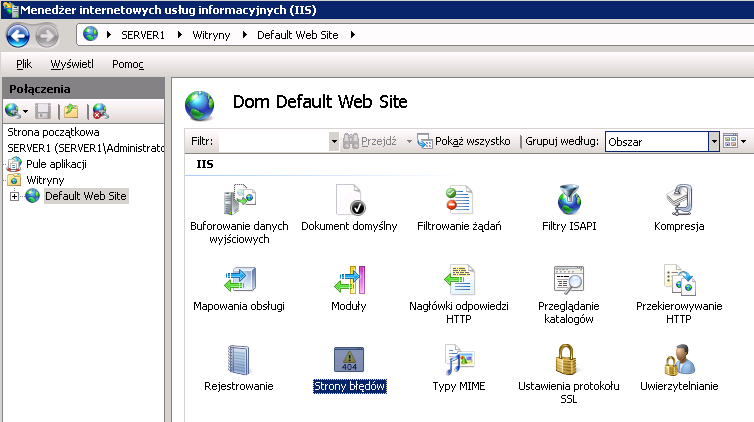Viewport: 754px width, 422px height.
Task: Open the Pomoc menu
Action: (x=128, y=64)
